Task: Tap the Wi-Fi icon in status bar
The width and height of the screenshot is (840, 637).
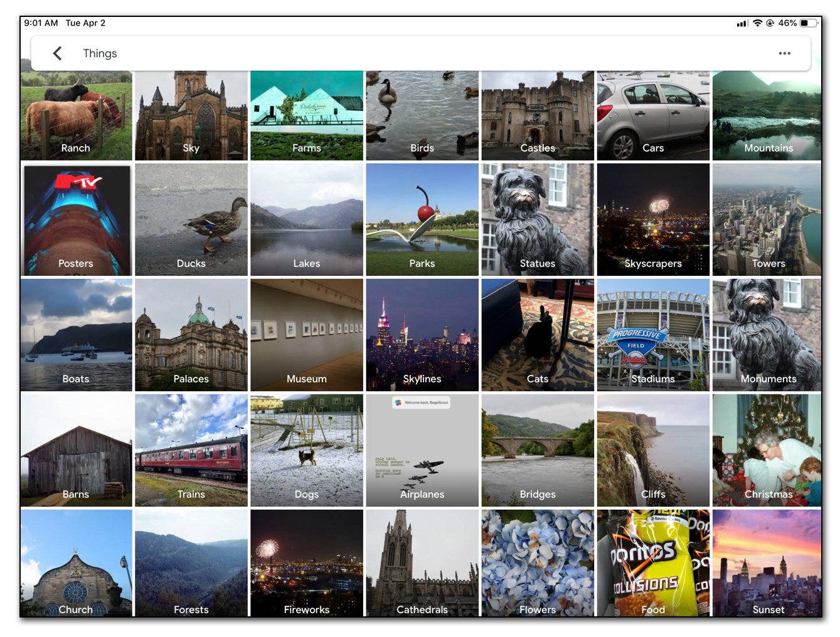Action: [x=758, y=23]
